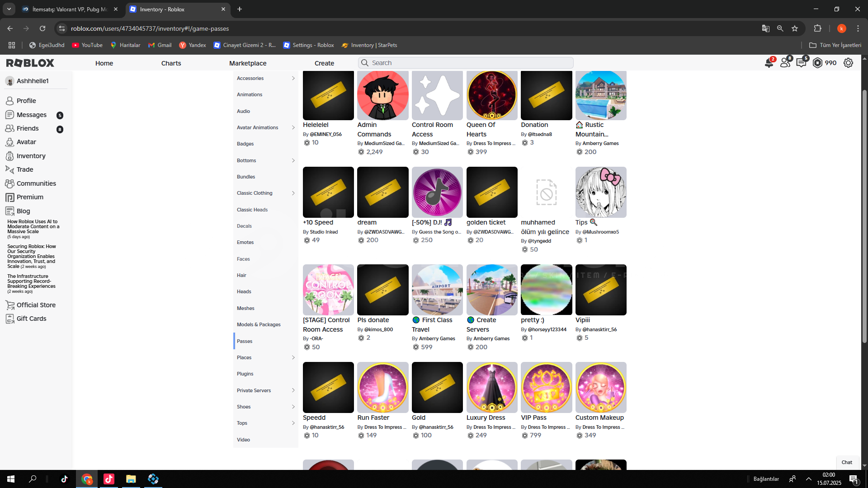This screenshot has width=868, height=488.
Task: Expand the Avatar Animations category
Action: click(293, 127)
